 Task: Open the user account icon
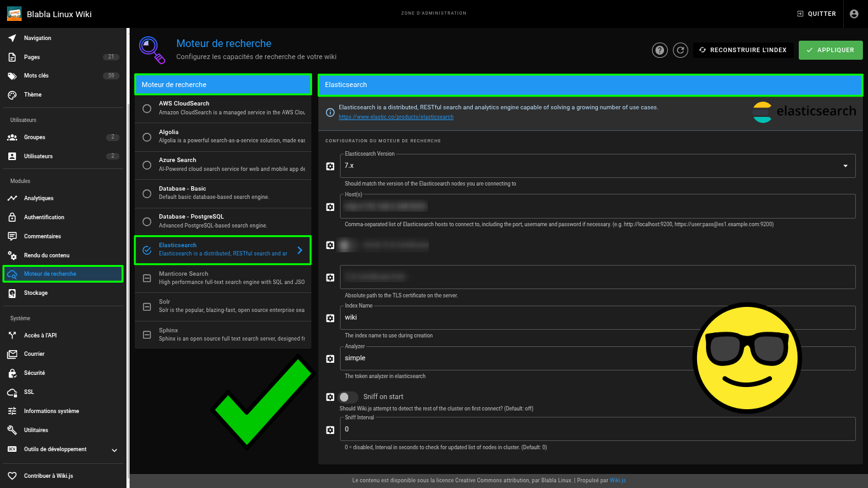tap(854, 14)
